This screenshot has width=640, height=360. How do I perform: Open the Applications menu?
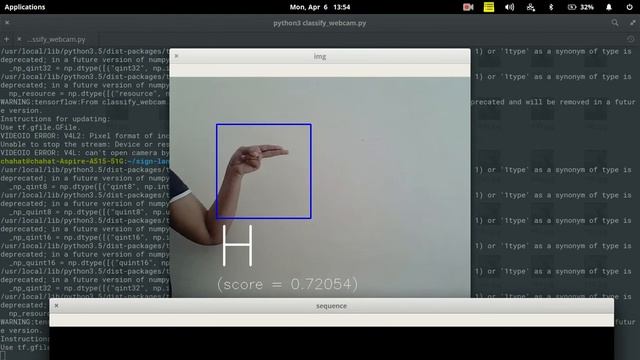pyautogui.click(x=25, y=7)
